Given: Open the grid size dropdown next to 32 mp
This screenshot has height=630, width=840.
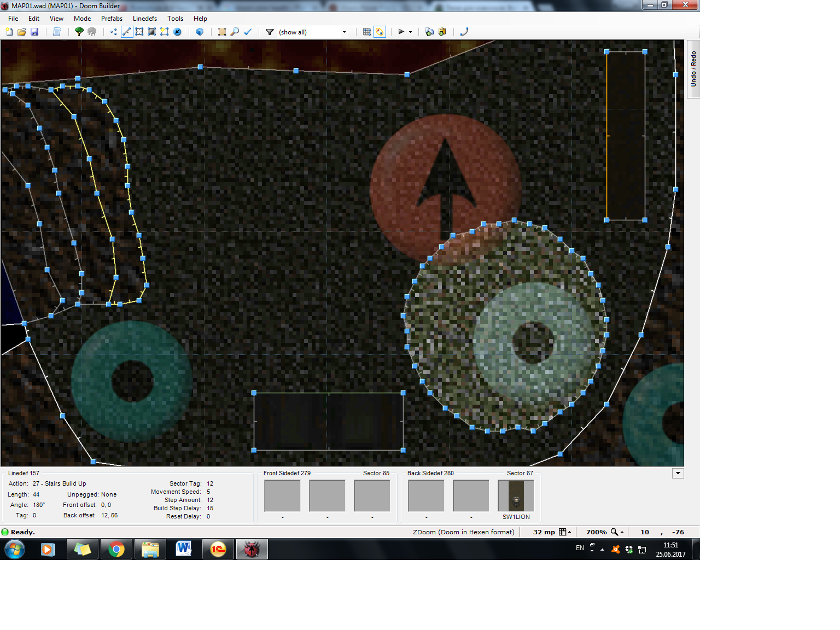Looking at the screenshot, I should tap(565, 532).
